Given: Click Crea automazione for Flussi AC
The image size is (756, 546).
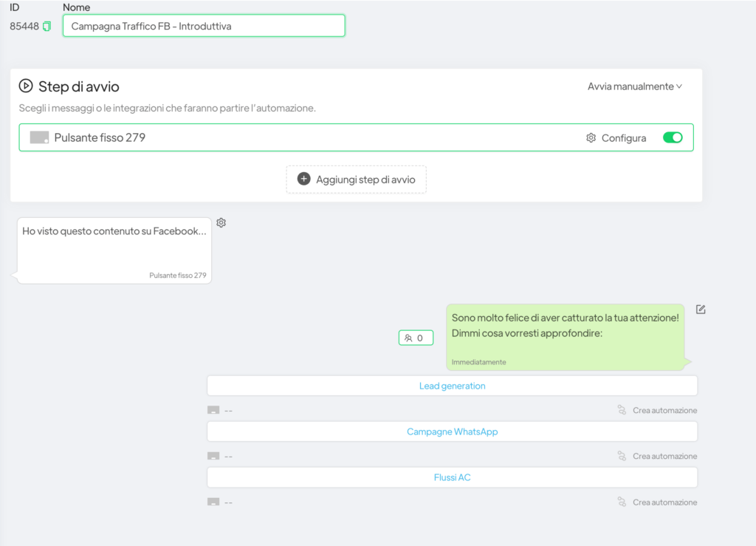Looking at the screenshot, I should 665,502.
